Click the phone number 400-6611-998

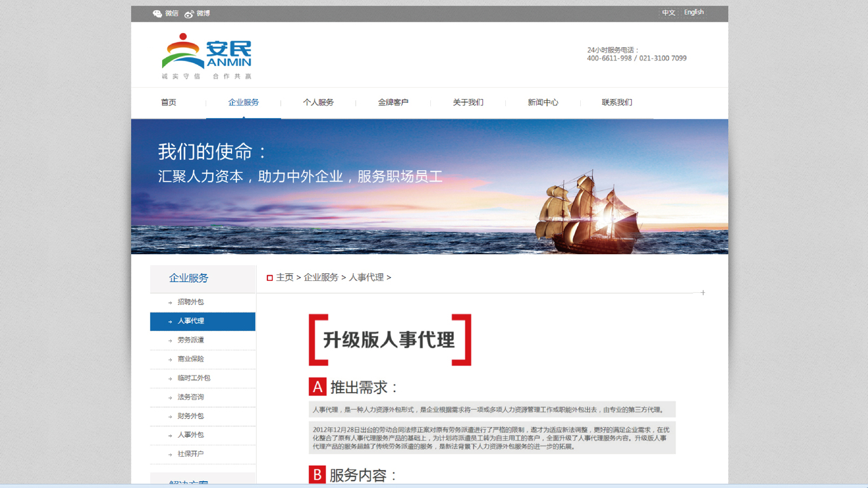point(609,58)
